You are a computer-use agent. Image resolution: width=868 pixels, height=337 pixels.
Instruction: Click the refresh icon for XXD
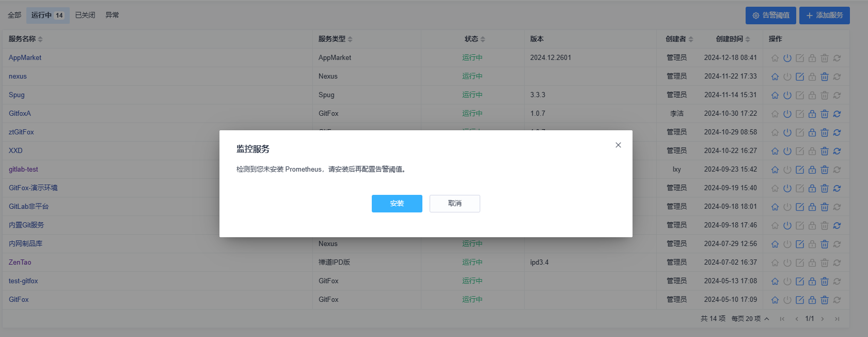(837, 151)
